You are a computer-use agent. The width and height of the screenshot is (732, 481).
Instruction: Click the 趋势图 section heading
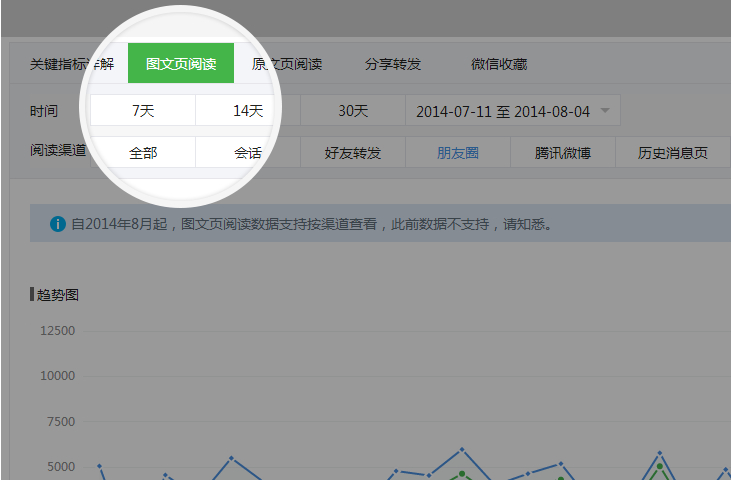coord(57,295)
